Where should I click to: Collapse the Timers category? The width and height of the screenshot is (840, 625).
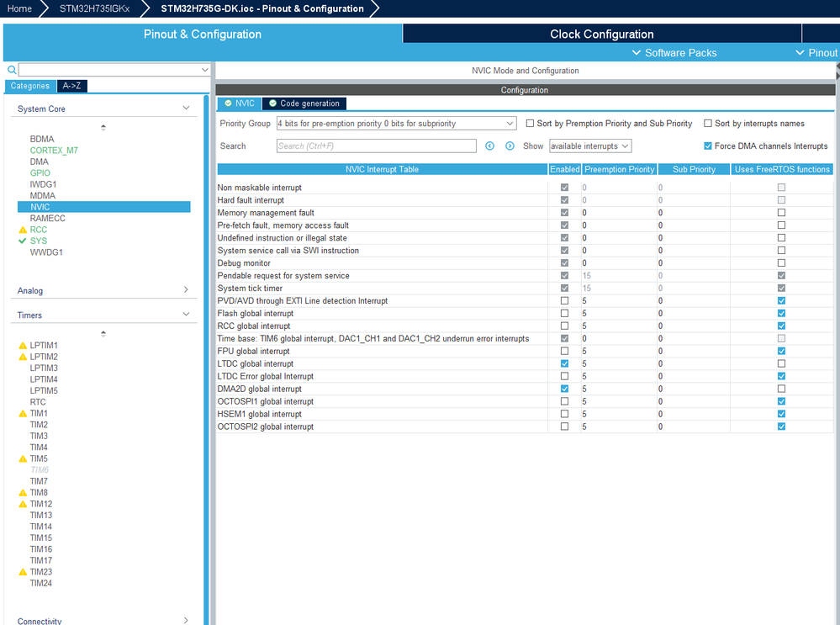tap(186, 315)
